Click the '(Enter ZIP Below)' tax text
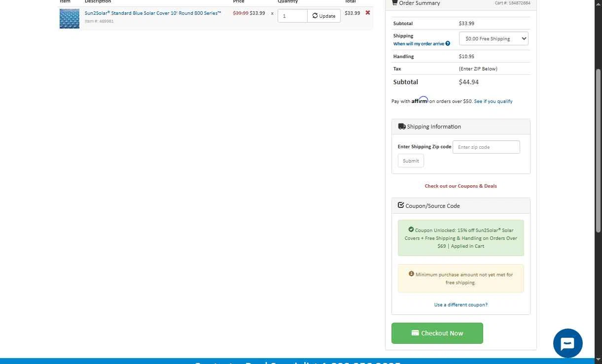602x364 pixels. 478,69
